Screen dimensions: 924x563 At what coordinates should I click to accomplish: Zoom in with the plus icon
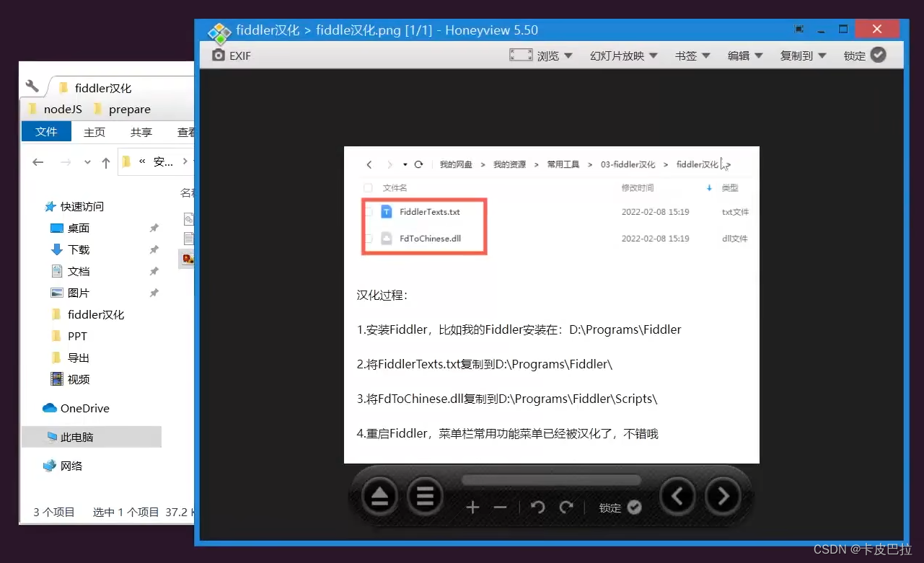coord(472,507)
